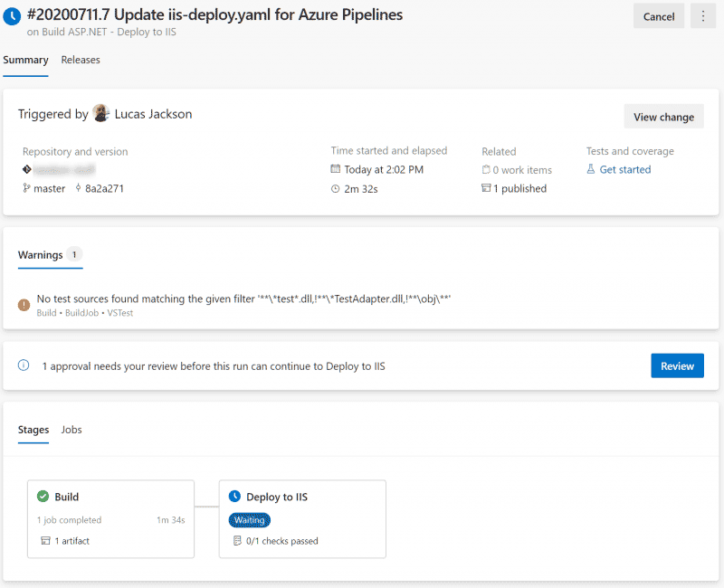The width and height of the screenshot is (724, 588).
Task: Click the View change button
Action: [x=663, y=117]
